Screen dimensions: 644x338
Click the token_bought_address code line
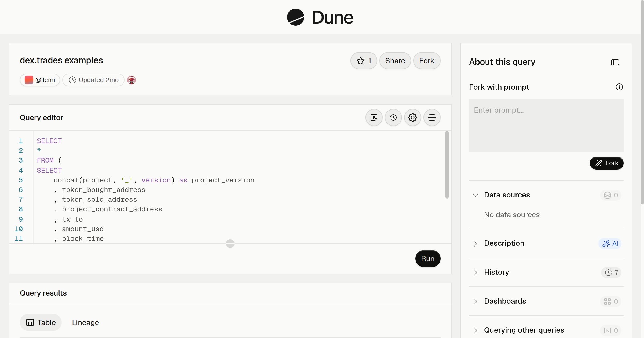point(100,190)
